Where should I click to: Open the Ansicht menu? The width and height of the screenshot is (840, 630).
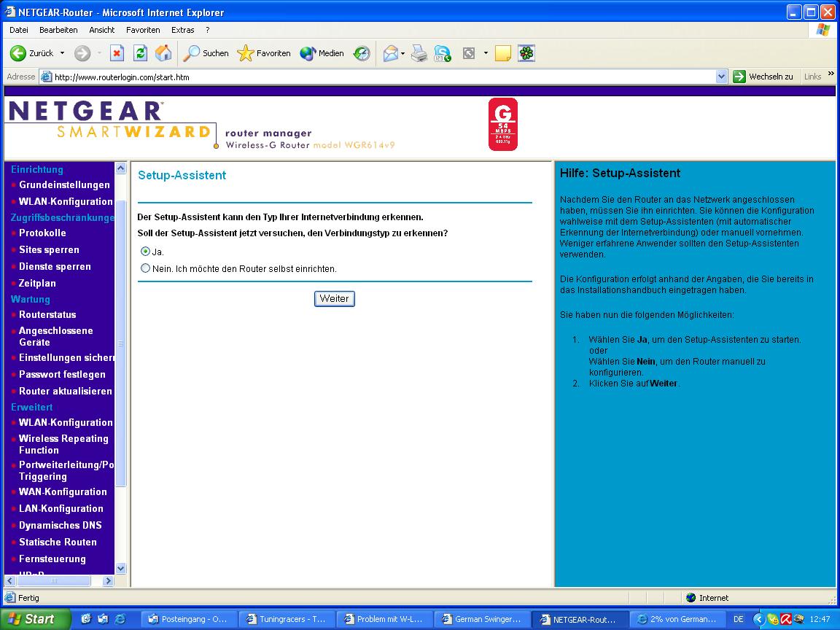[102, 30]
